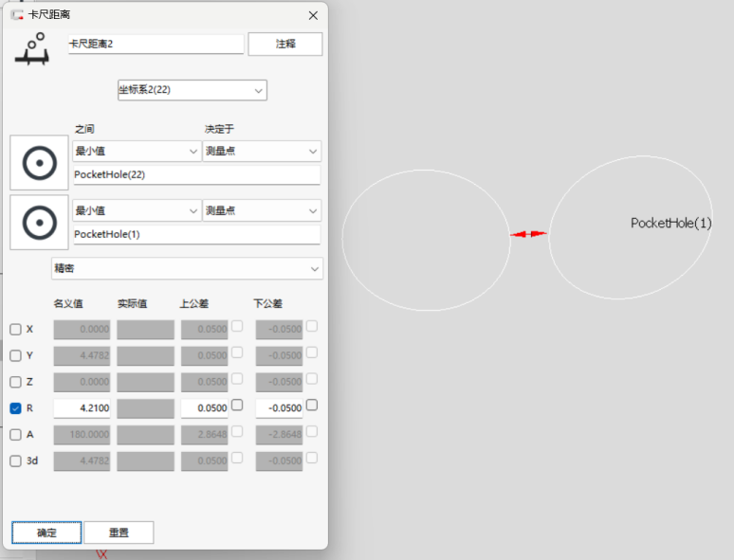Viewport: 734px width, 560px height.
Task: Click the dialog icon in the title bar
Action: pos(16,15)
